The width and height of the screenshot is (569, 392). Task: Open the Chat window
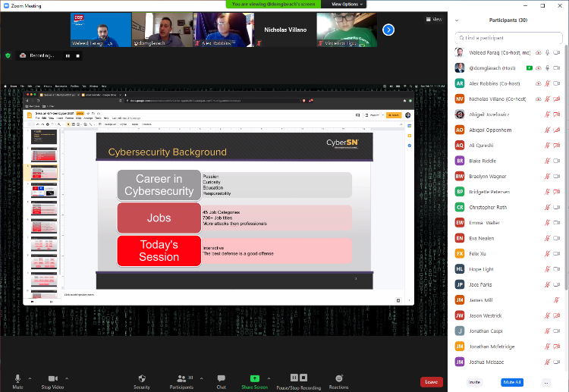coord(222,381)
